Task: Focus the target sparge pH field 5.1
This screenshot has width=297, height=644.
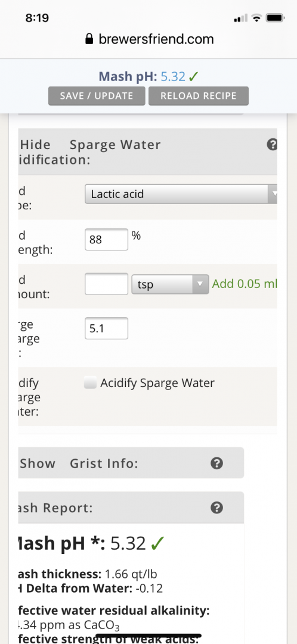Action: [106, 329]
